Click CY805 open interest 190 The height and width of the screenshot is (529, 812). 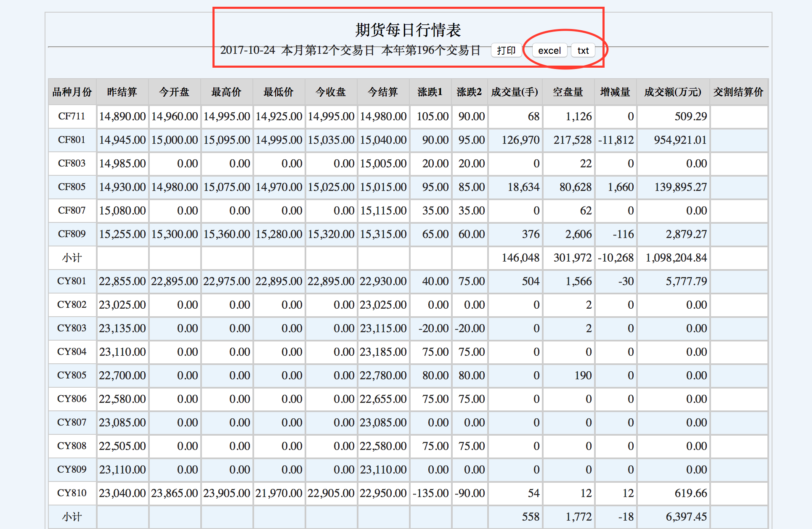pyautogui.click(x=583, y=375)
